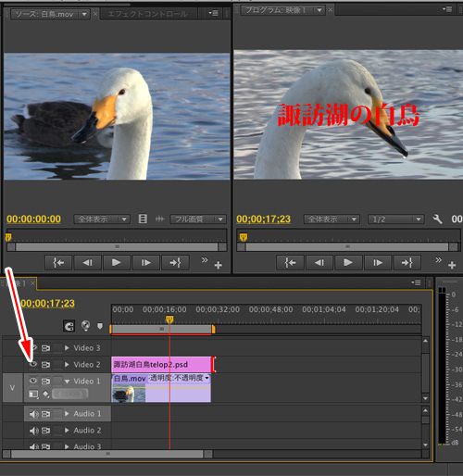Expand Audio 1 track
The width and height of the screenshot is (463, 476).
pyautogui.click(x=67, y=413)
